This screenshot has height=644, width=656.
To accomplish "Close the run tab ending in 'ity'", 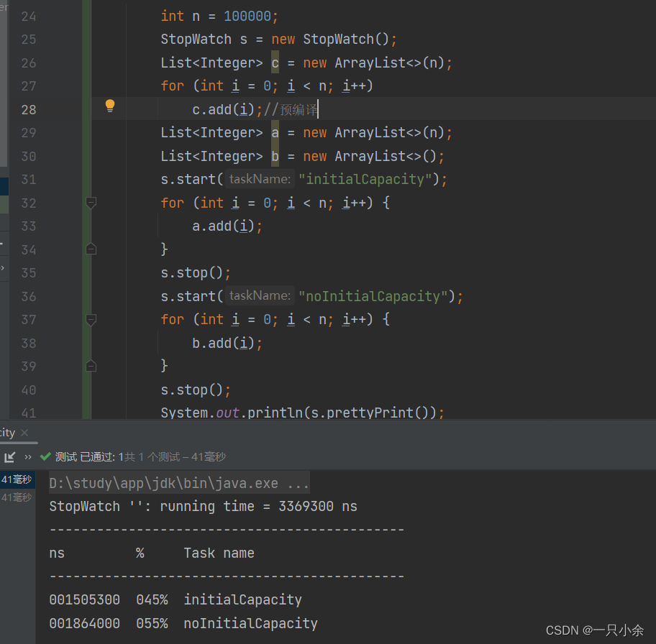I will click(x=24, y=433).
